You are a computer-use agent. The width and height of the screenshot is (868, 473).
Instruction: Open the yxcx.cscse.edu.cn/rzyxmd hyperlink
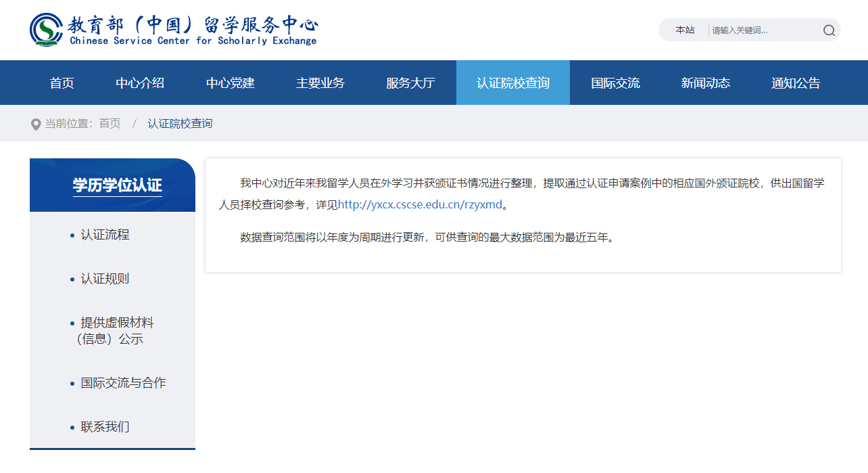420,204
